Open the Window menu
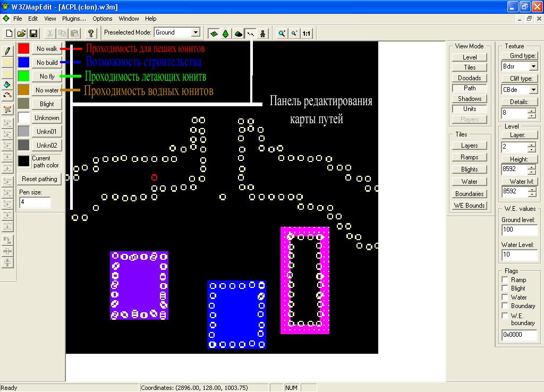 129,19
